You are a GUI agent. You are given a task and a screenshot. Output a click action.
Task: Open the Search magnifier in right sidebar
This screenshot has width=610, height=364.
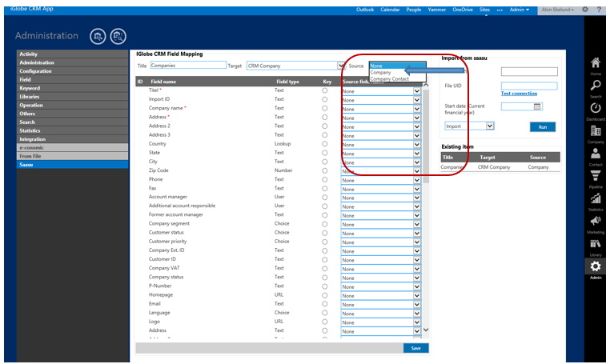pyautogui.click(x=596, y=85)
